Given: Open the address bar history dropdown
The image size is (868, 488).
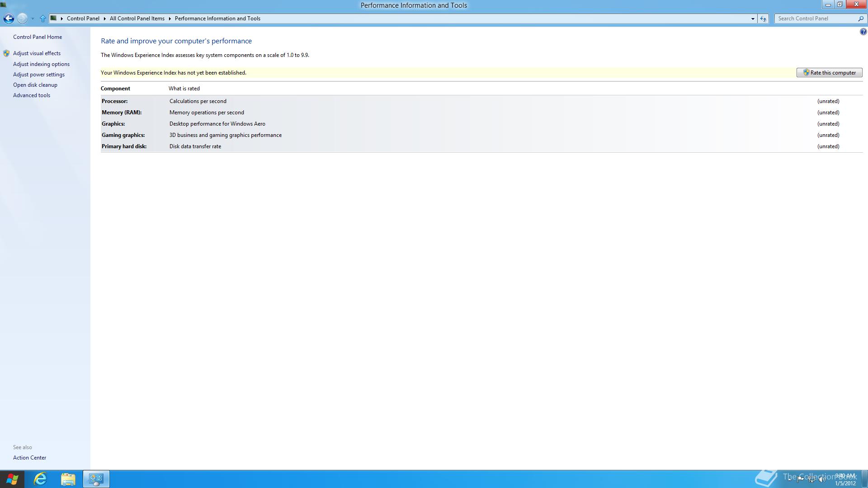Looking at the screenshot, I should pos(753,19).
